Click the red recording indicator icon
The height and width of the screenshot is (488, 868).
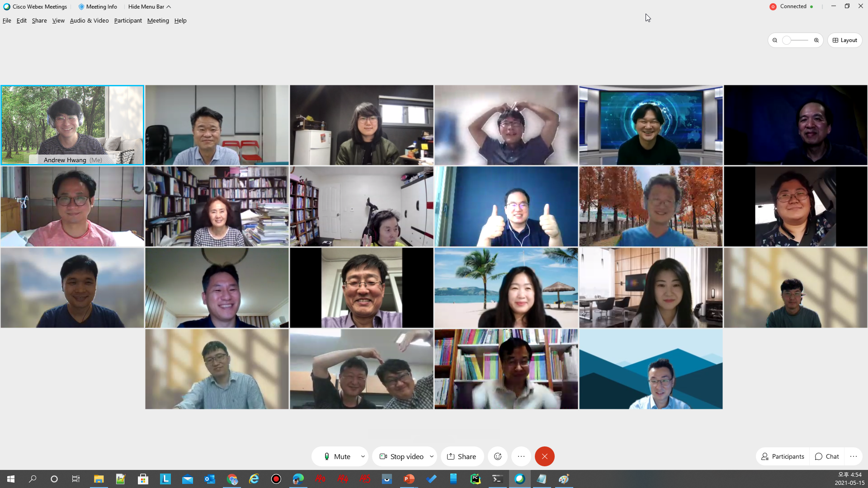(773, 7)
